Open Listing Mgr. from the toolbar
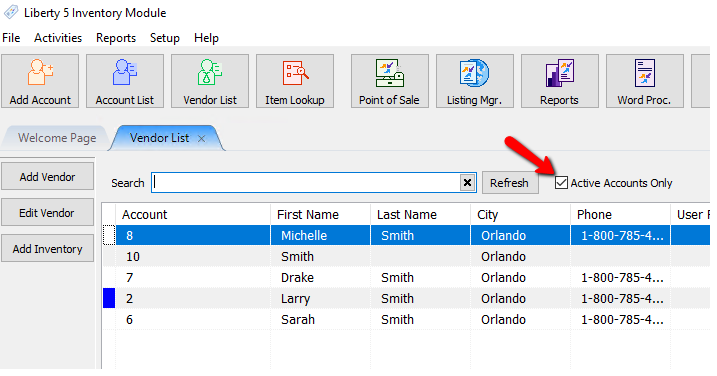717x376 pixels. (475, 81)
